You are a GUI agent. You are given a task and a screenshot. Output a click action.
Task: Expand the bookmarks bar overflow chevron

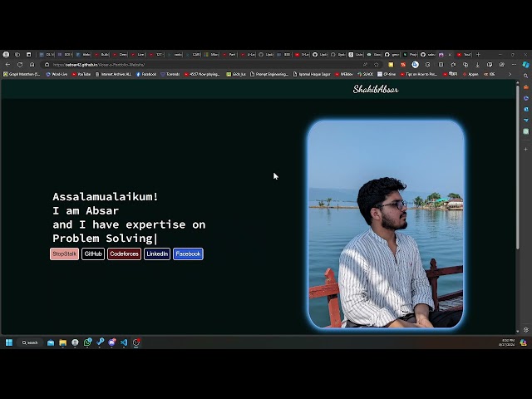point(510,74)
